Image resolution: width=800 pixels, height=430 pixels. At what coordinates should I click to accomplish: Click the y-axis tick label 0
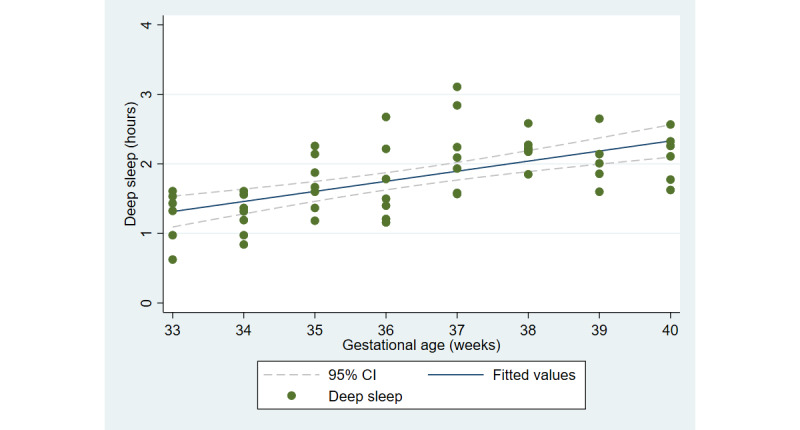[148, 303]
